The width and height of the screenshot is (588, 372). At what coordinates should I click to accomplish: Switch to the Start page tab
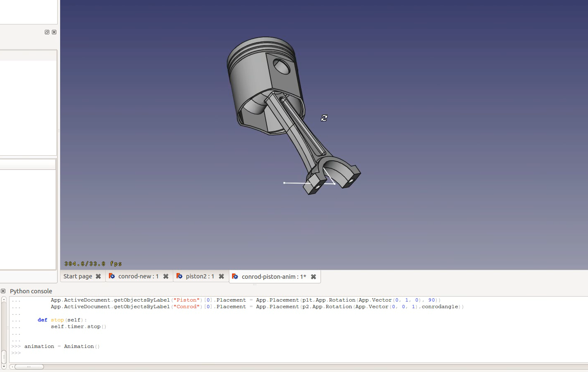(77, 276)
